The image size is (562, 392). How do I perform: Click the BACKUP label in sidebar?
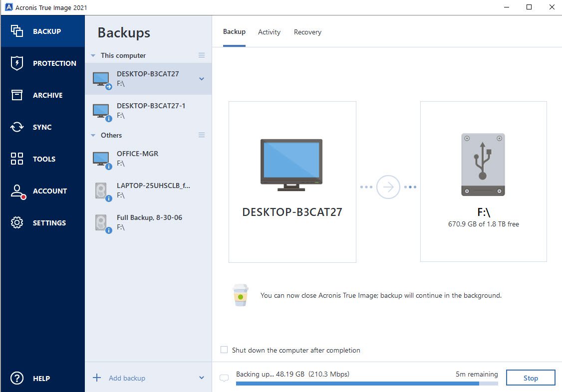pos(47,31)
